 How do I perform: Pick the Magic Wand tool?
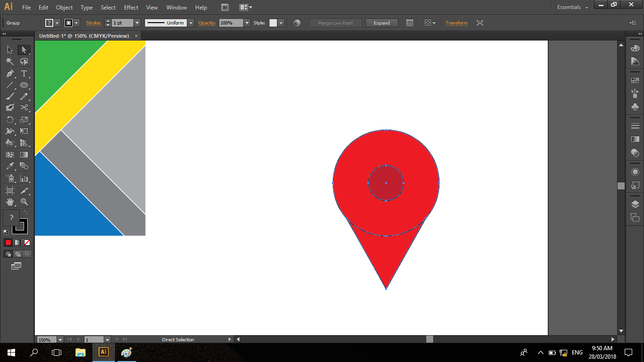(x=10, y=62)
